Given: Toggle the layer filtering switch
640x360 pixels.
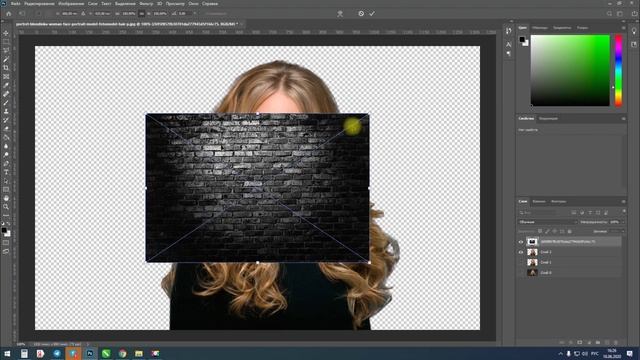Looking at the screenshot, I should tap(624, 211).
